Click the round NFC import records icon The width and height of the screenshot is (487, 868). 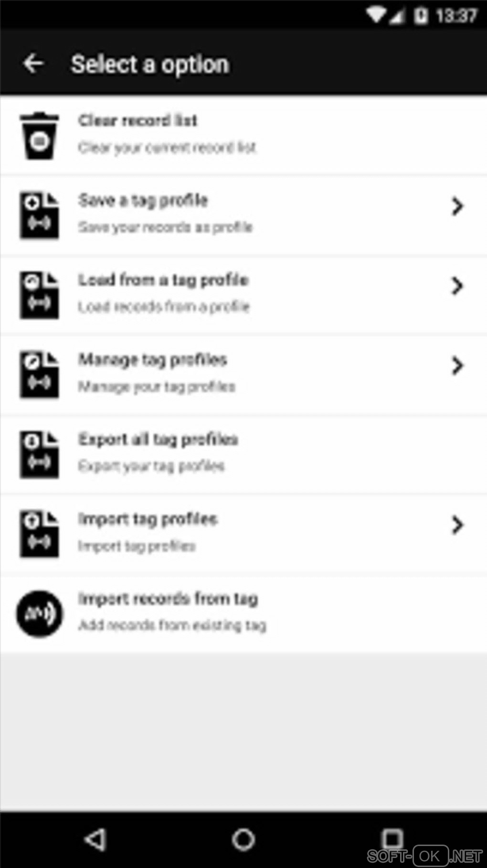(x=40, y=614)
